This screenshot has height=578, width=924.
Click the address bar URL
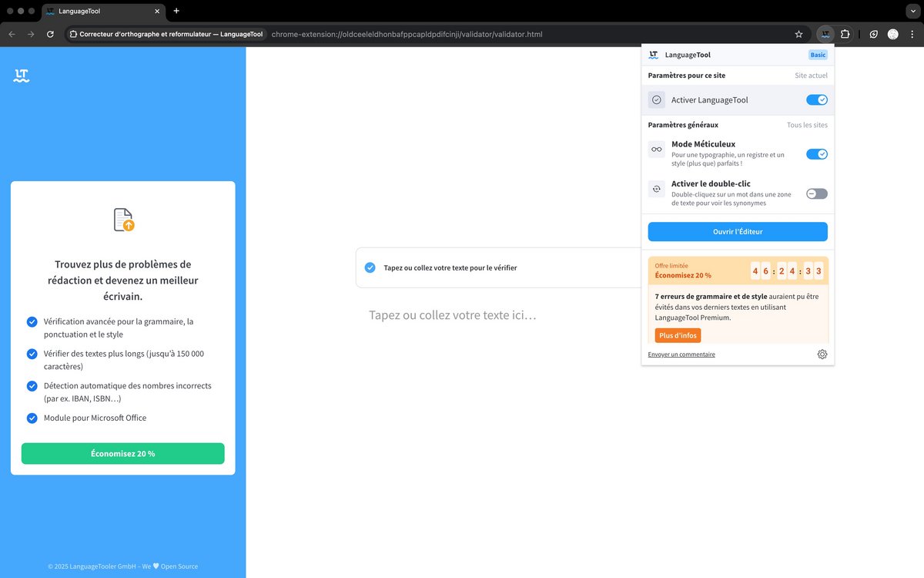click(x=407, y=34)
